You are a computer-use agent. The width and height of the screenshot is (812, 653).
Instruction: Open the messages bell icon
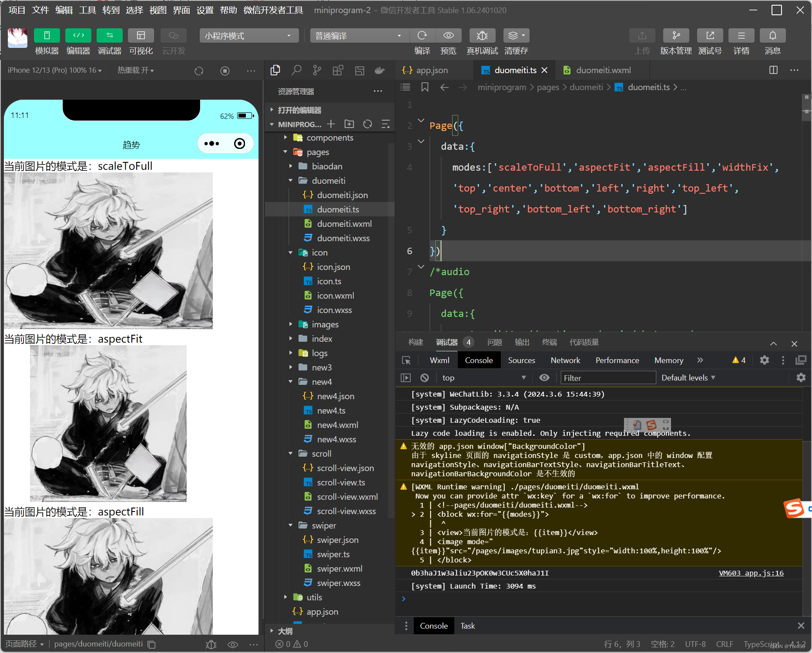tap(773, 35)
